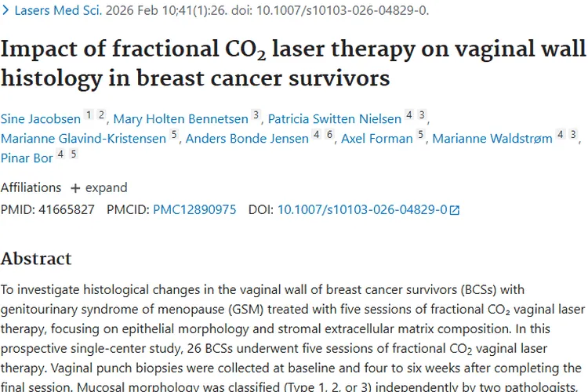Click affiliation superscript 1 after Sine Jacobsen
The width and height of the screenshot is (588, 392).
pyautogui.click(x=89, y=115)
